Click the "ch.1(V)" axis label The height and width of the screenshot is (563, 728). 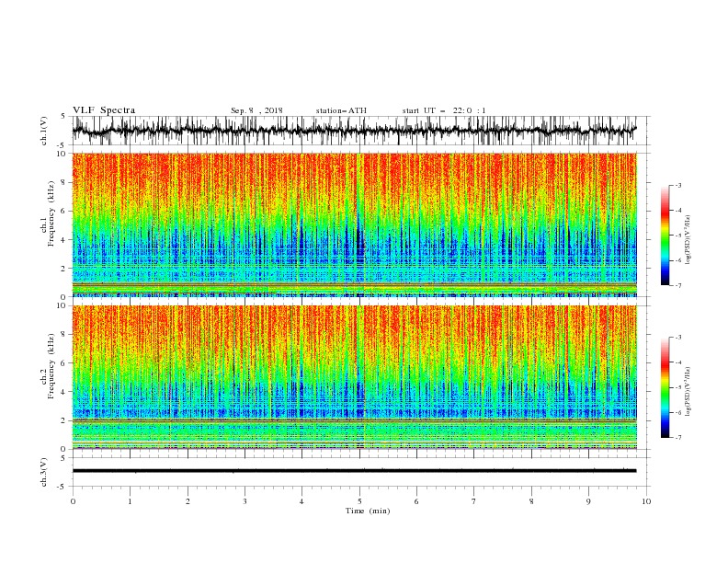tap(44, 131)
